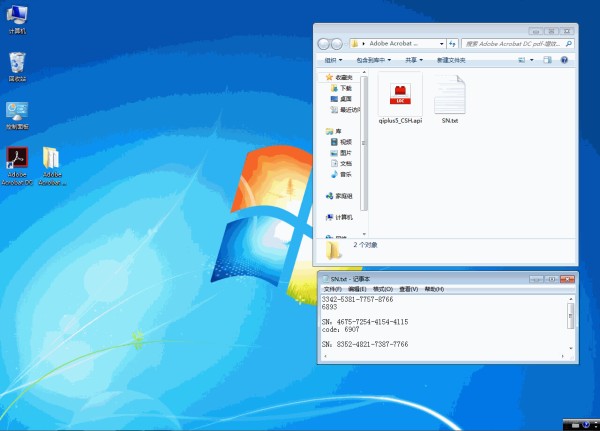
Task: Click Explorer back navigation button
Action: pyautogui.click(x=323, y=44)
